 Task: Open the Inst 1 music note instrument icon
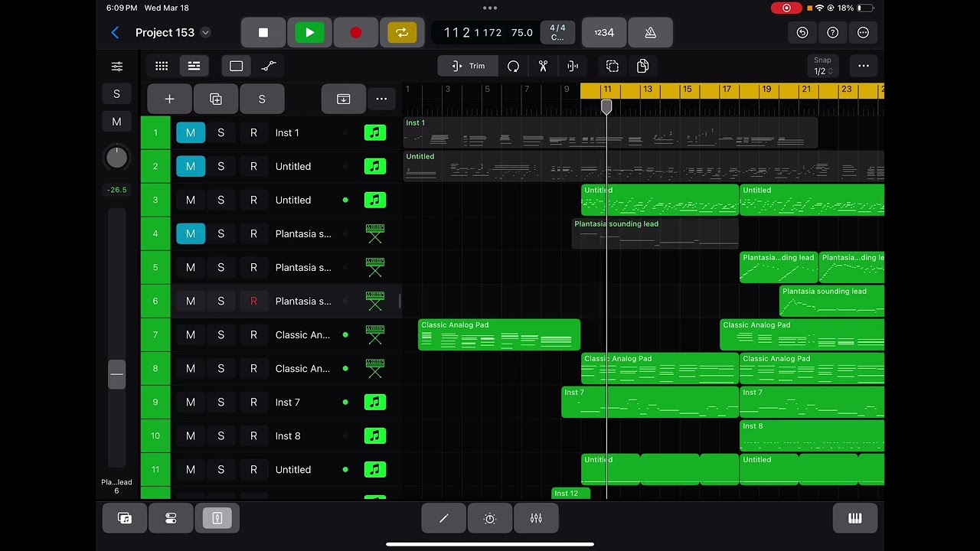pos(374,132)
